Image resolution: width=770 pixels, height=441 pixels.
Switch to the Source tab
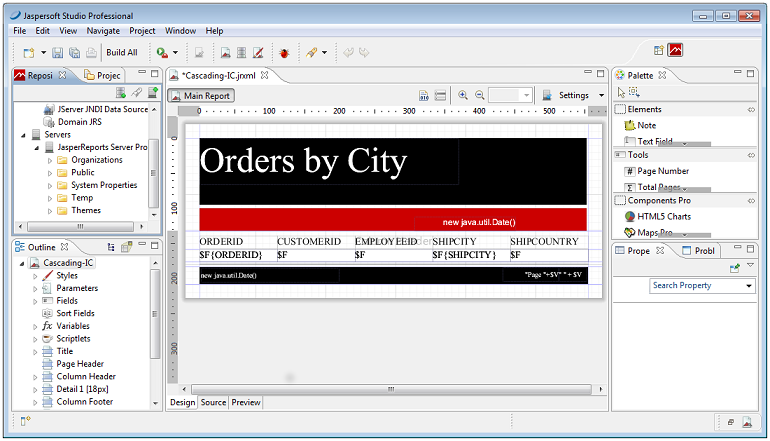[213, 402]
